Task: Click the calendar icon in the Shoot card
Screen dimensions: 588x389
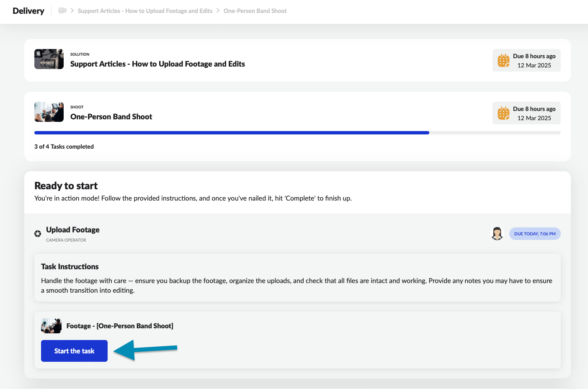Action: click(x=503, y=113)
